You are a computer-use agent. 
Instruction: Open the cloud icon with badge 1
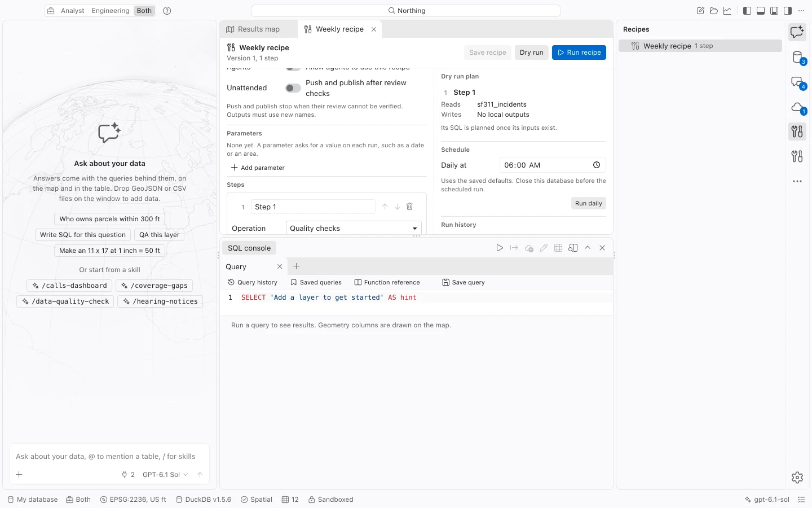pos(797,107)
